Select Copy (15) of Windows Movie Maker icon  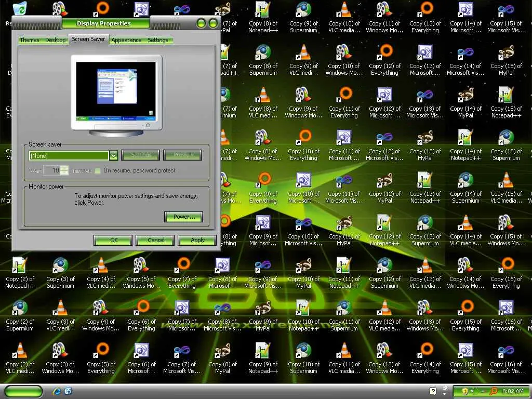coord(506,222)
